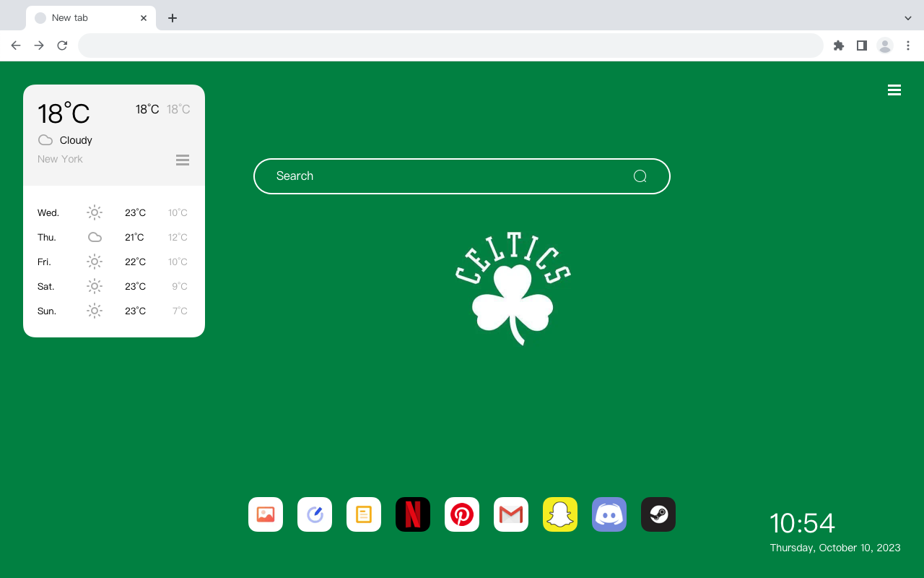Viewport: 924px width, 578px height.
Task: Go forward to next page
Action: (39, 46)
